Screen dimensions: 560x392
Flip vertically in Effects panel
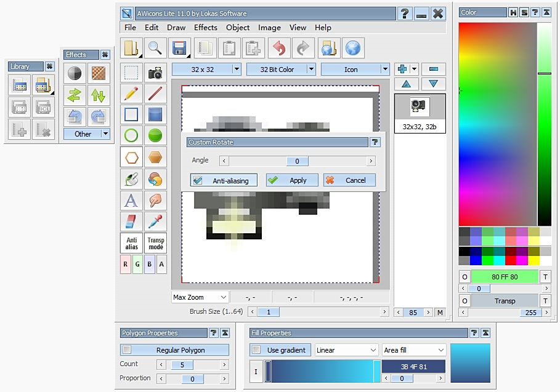[98, 95]
